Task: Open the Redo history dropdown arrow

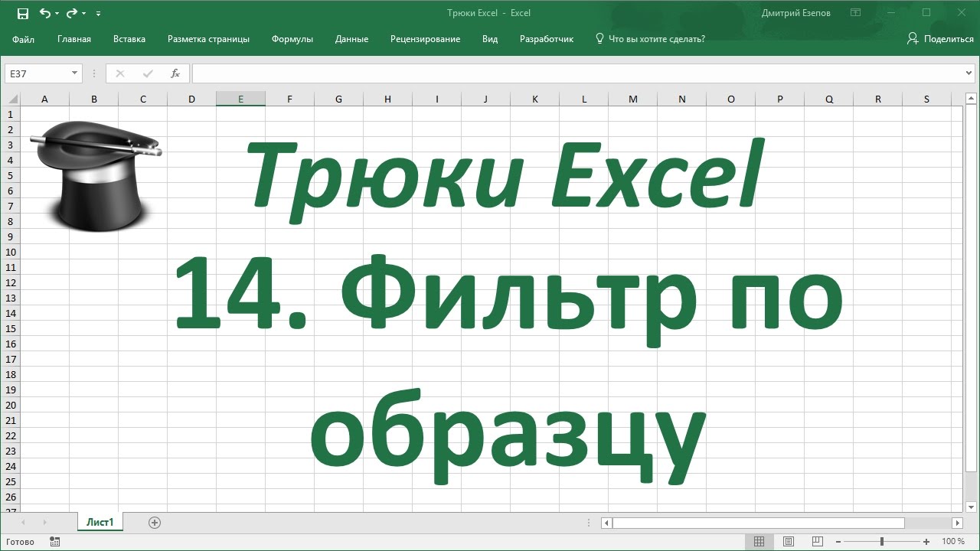Action: (x=83, y=14)
